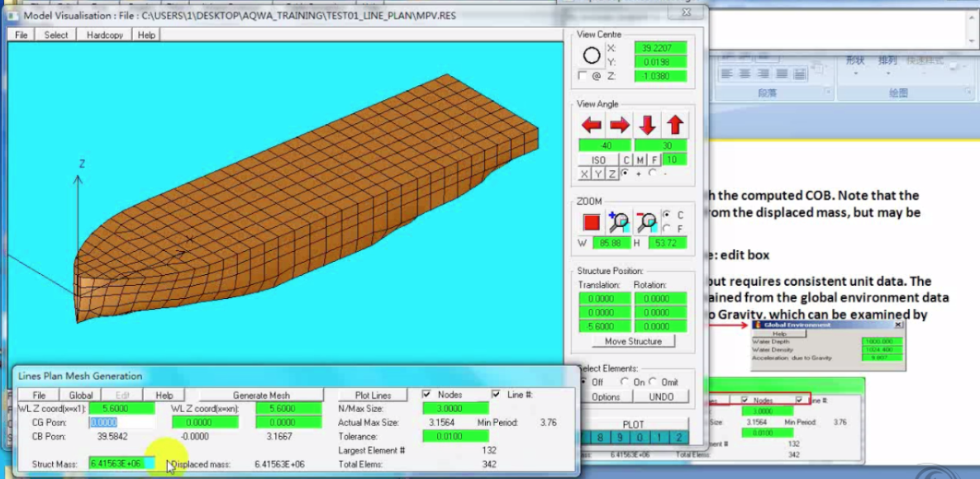
Task: Set view along the X axis
Action: [x=583, y=173]
